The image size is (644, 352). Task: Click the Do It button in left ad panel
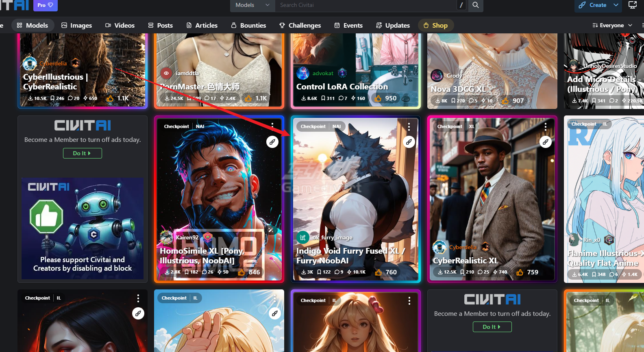(83, 153)
